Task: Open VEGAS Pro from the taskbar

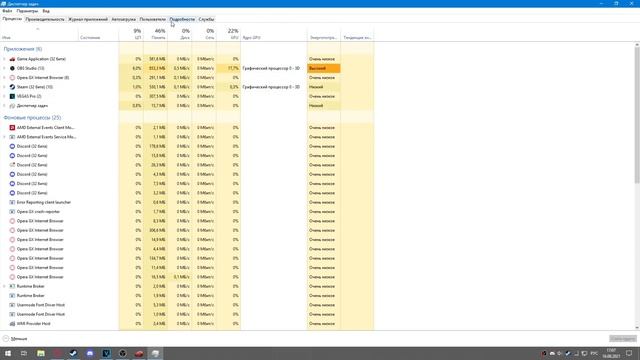Action: point(106,353)
